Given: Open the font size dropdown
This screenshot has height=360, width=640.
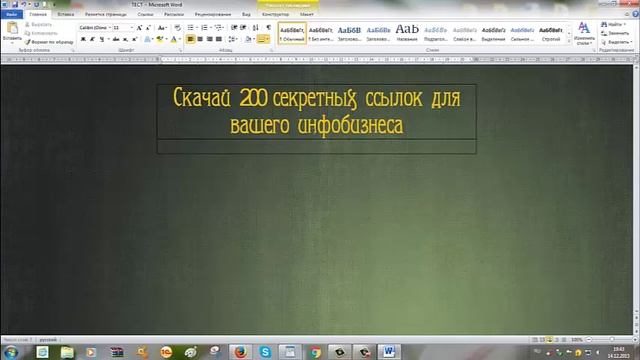Looking at the screenshot, I should (132, 28).
